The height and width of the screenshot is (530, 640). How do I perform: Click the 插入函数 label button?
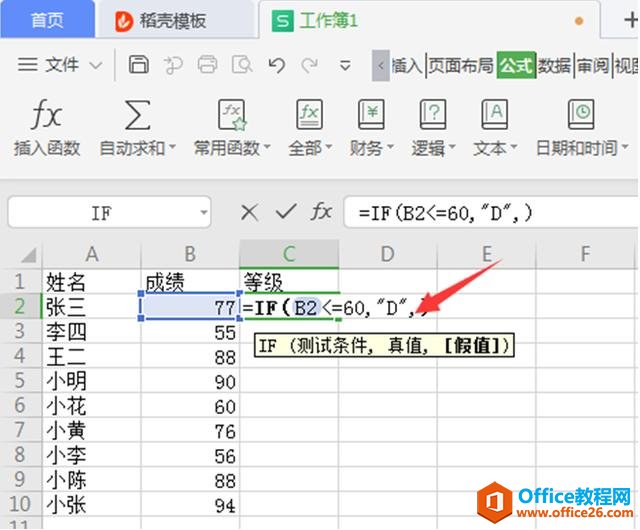coord(47,148)
